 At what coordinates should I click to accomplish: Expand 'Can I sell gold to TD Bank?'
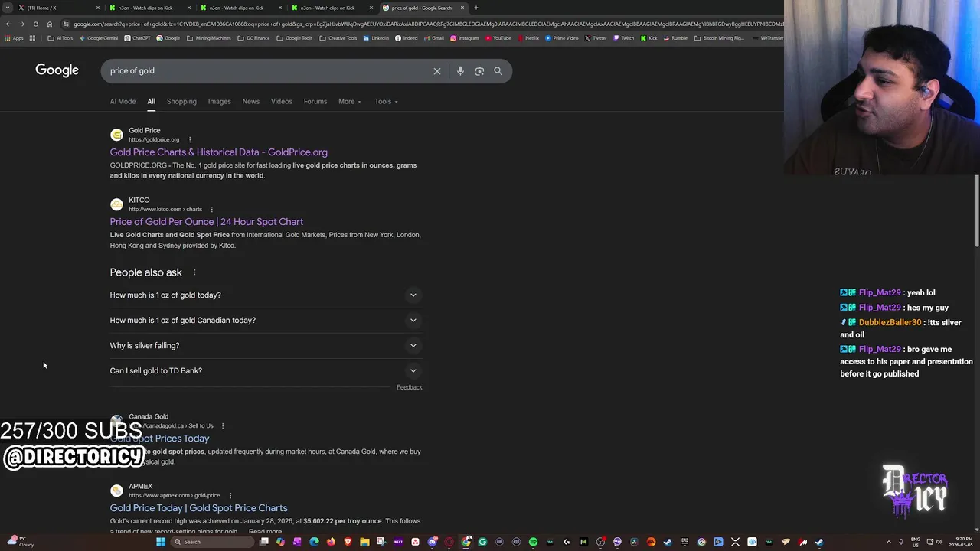(x=266, y=370)
